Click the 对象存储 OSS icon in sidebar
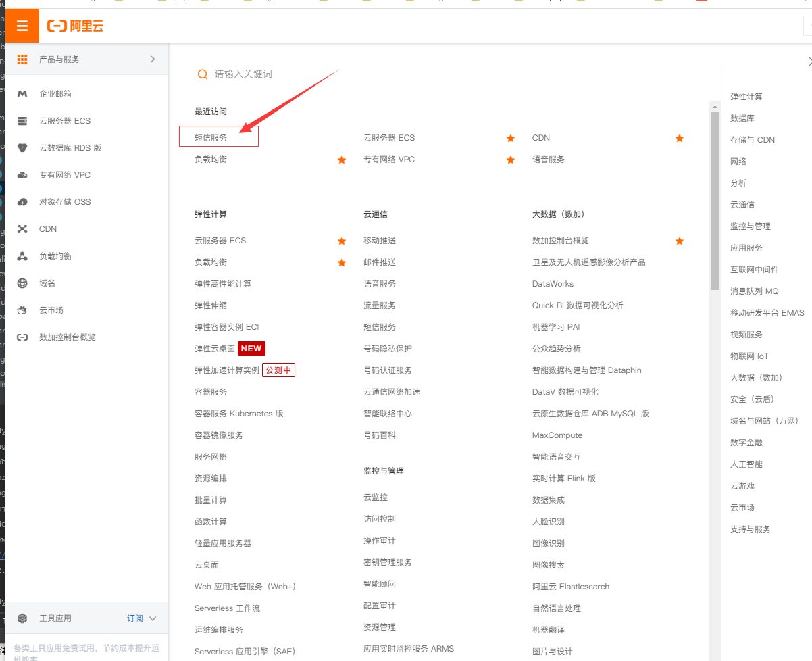This screenshot has height=661, width=812. pyautogui.click(x=22, y=202)
